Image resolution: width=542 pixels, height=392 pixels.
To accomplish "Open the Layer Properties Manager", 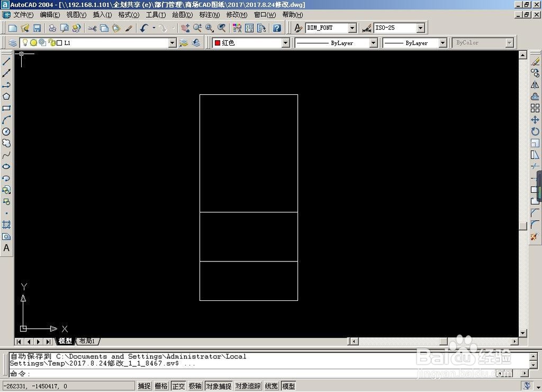I will pyautogui.click(x=12, y=43).
